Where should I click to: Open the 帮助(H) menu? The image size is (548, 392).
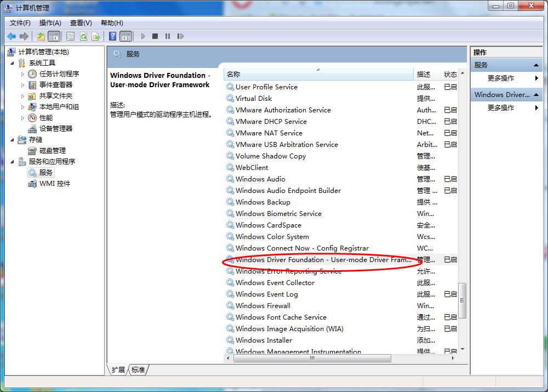pyautogui.click(x=112, y=22)
